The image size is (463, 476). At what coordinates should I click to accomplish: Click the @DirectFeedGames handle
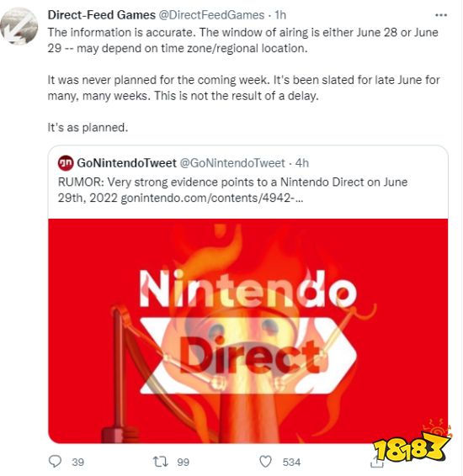tap(212, 15)
